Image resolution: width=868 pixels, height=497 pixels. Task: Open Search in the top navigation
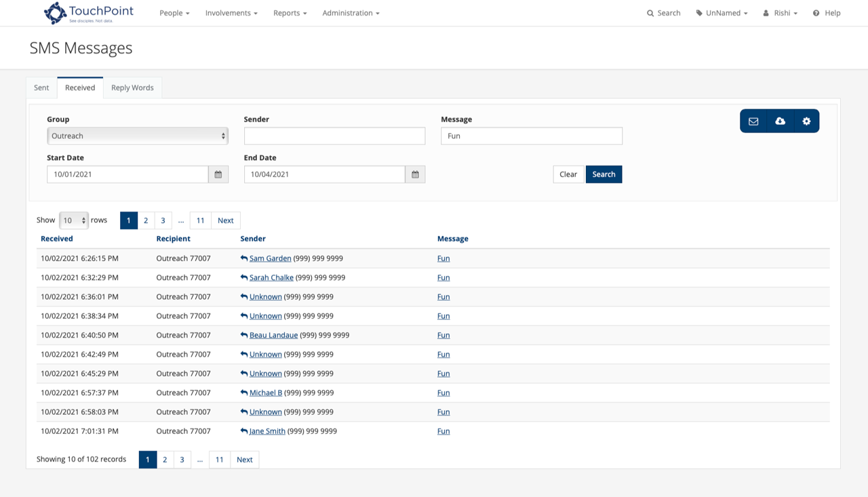coord(663,13)
